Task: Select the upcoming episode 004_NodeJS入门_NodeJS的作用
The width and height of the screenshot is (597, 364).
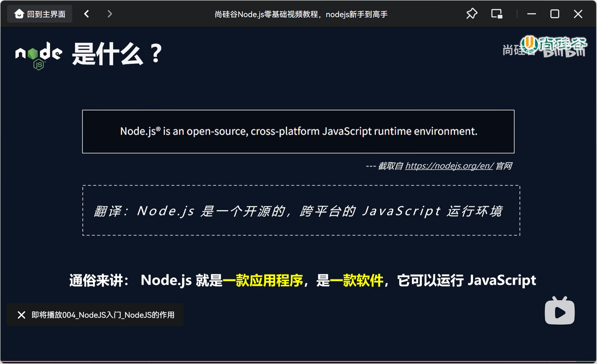Action: 103,315
